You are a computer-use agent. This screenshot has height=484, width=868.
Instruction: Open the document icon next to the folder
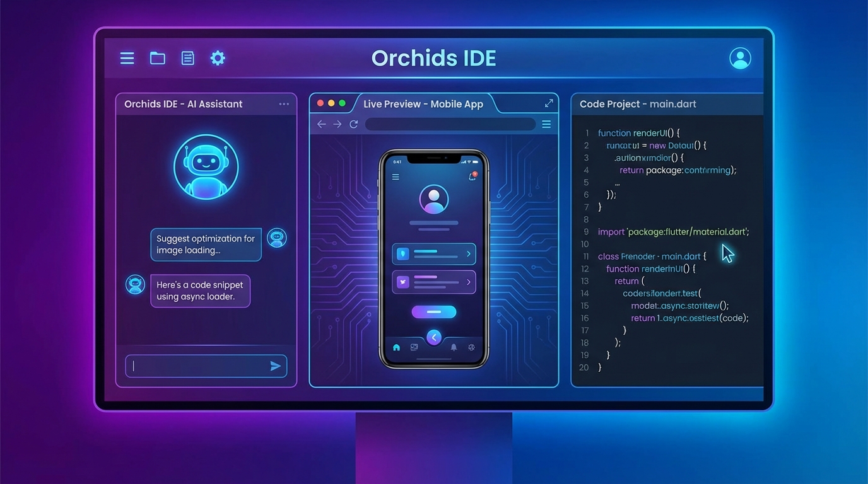[187, 57]
